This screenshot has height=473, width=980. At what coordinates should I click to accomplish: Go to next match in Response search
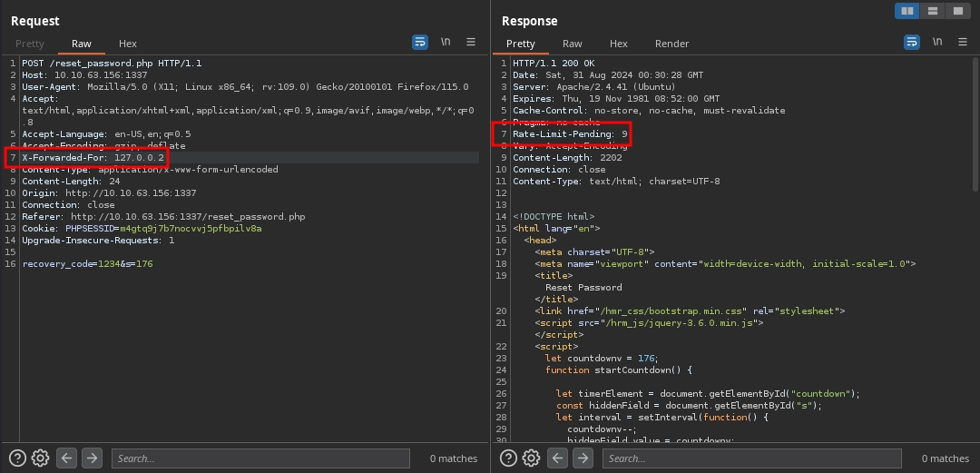tap(583, 458)
